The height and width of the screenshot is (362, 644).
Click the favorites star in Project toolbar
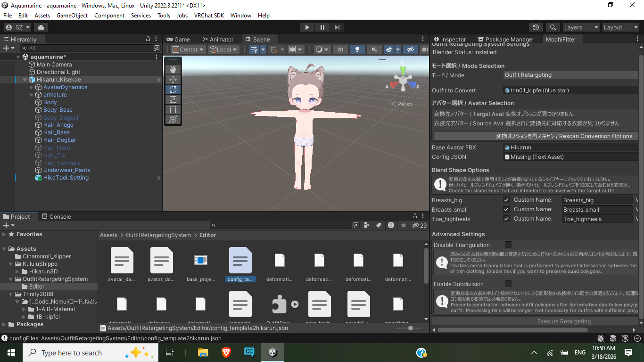(x=404, y=225)
